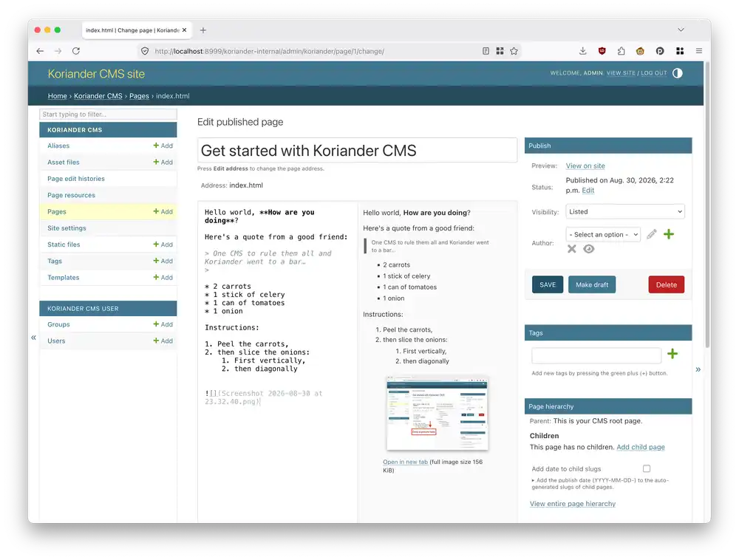
Task: Click the sidebar filter input field
Action: tap(108, 114)
